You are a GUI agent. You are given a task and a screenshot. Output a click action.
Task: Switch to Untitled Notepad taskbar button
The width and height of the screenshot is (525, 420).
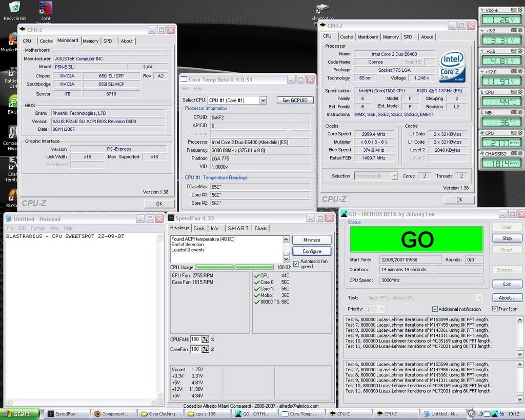click(442, 414)
